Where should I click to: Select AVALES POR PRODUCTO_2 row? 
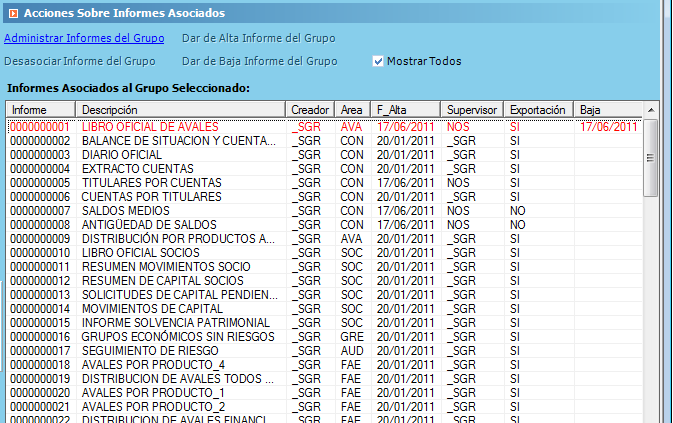tap(324, 407)
